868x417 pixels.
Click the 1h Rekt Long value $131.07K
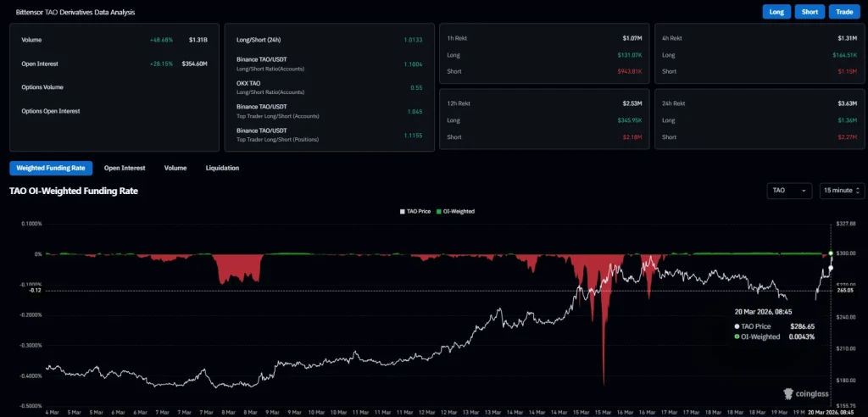(x=630, y=55)
